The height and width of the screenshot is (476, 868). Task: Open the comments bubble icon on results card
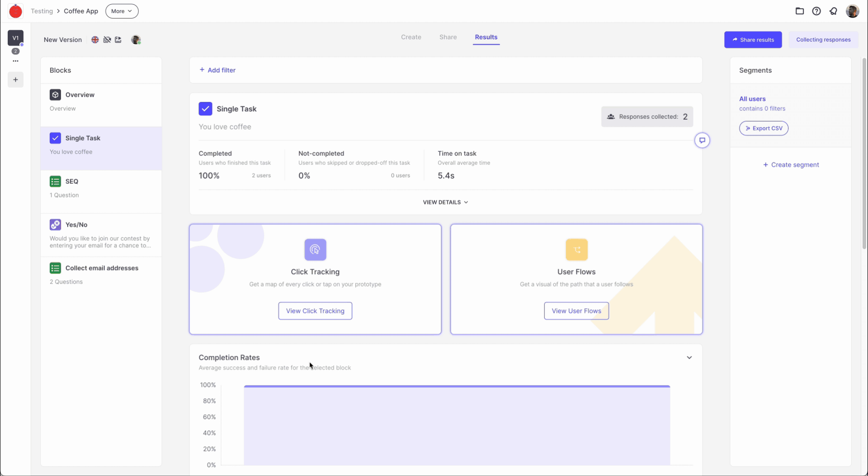702,140
